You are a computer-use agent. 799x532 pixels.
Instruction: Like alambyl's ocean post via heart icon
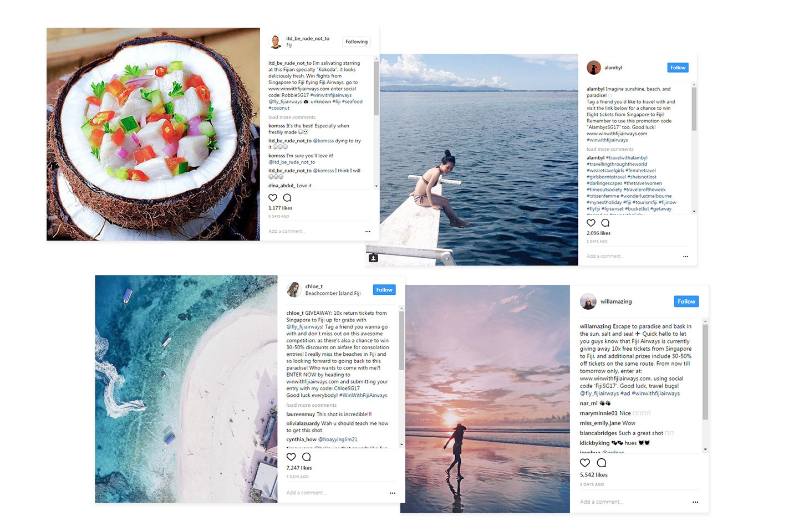(591, 223)
